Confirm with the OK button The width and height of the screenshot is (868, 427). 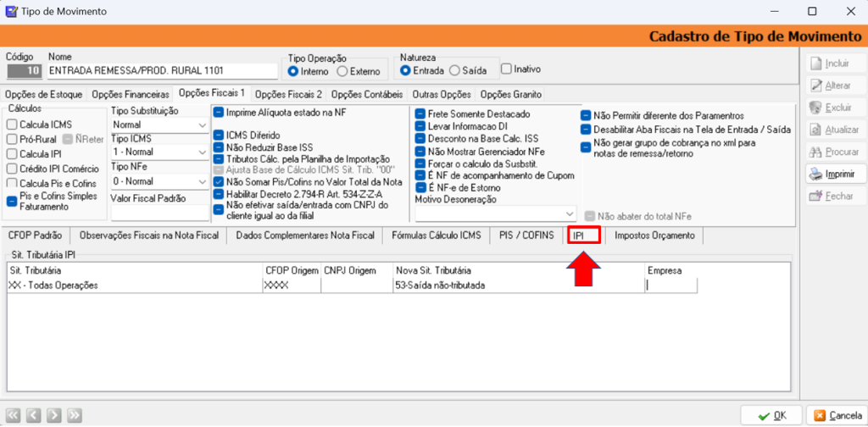pos(771,415)
